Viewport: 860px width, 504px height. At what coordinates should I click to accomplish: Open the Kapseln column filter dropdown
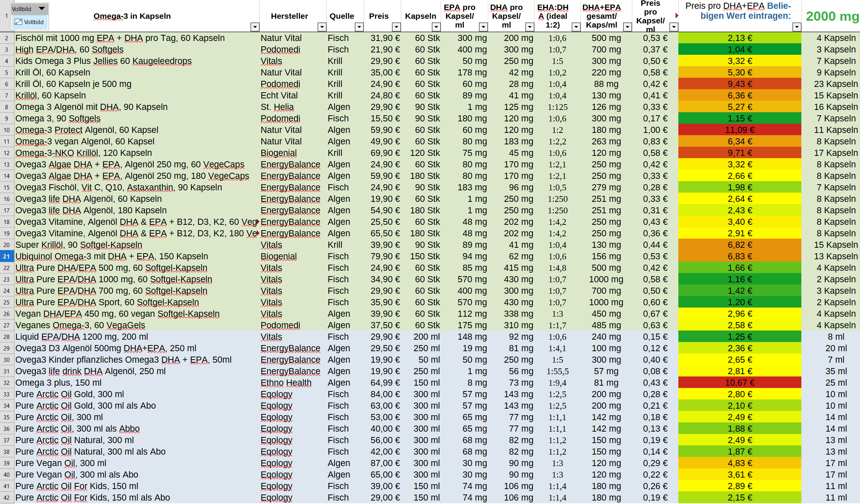436,27
